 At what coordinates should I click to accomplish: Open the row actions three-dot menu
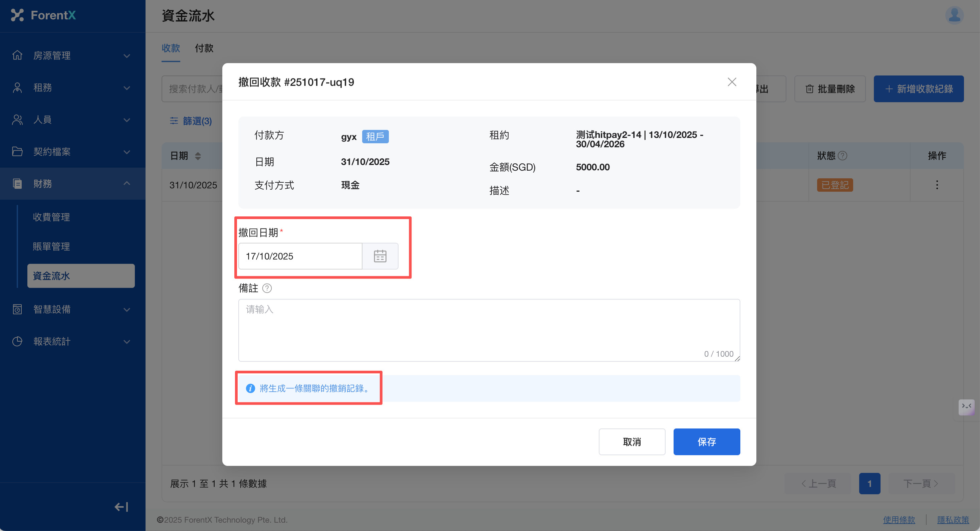point(937,185)
